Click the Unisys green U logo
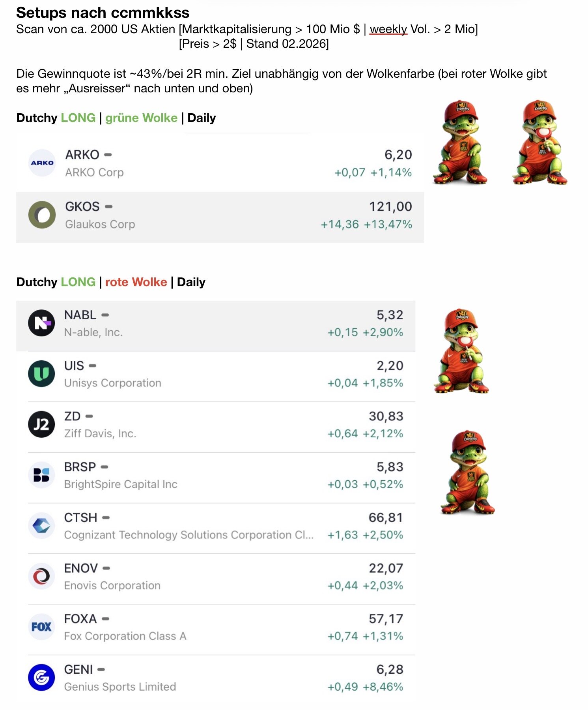This screenshot has height=710, width=588. click(x=41, y=373)
